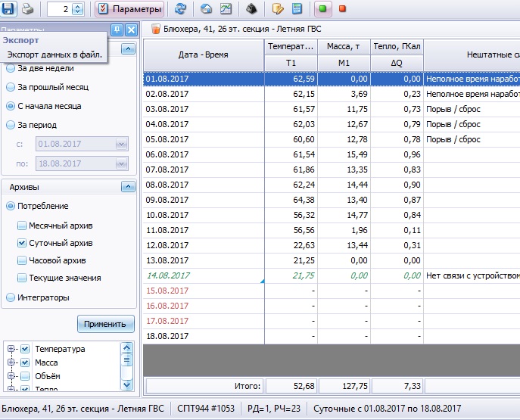Click the black weight toolbar icon

point(251,9)
